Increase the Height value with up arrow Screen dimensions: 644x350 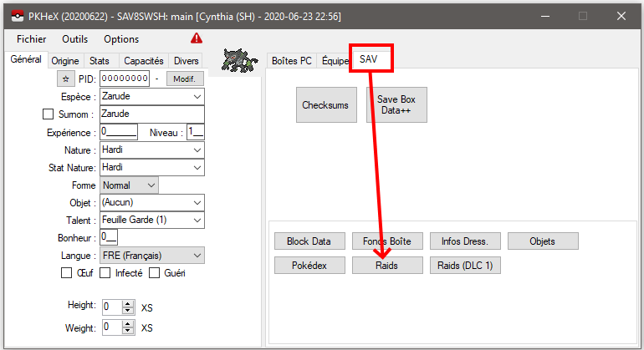tap(128, 303)
